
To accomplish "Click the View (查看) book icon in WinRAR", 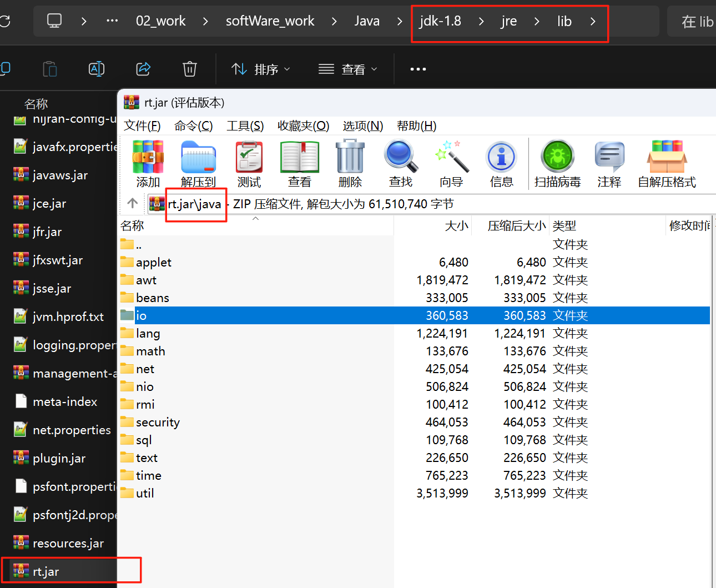I will tap(300, 164).
